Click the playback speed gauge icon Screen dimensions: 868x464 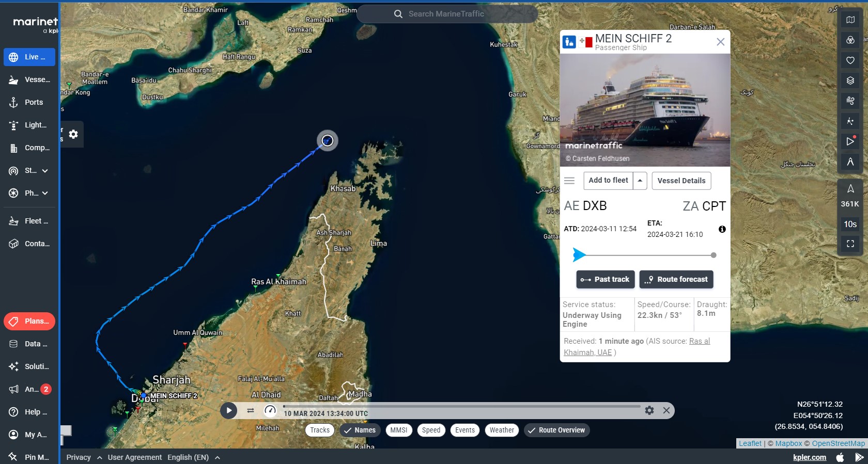[270, 410]
